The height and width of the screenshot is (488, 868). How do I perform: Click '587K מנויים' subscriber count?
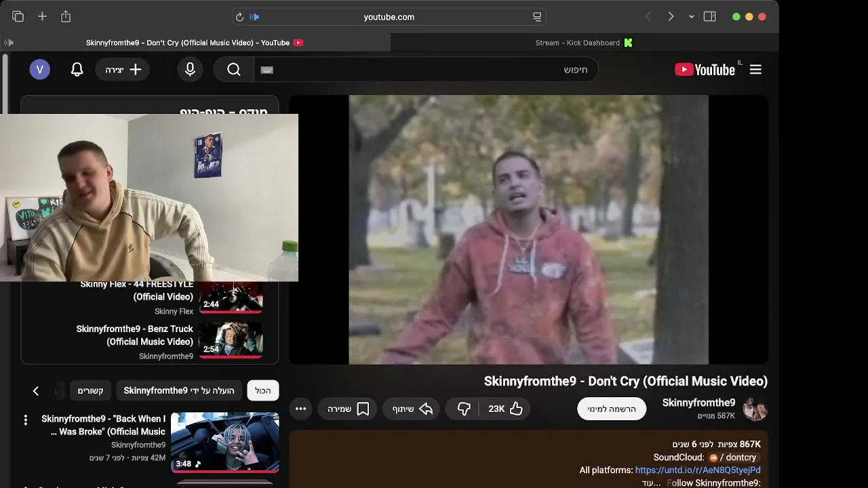point(716,415)
